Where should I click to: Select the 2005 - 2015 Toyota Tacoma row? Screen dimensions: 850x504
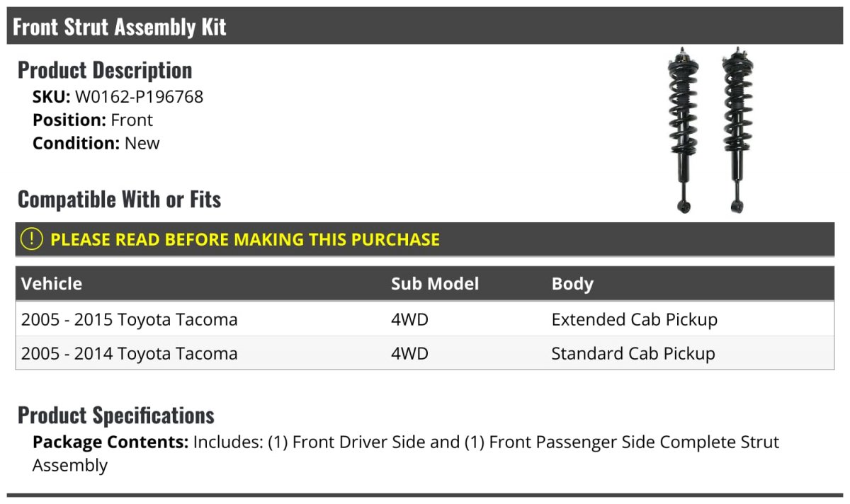[130, 320]
